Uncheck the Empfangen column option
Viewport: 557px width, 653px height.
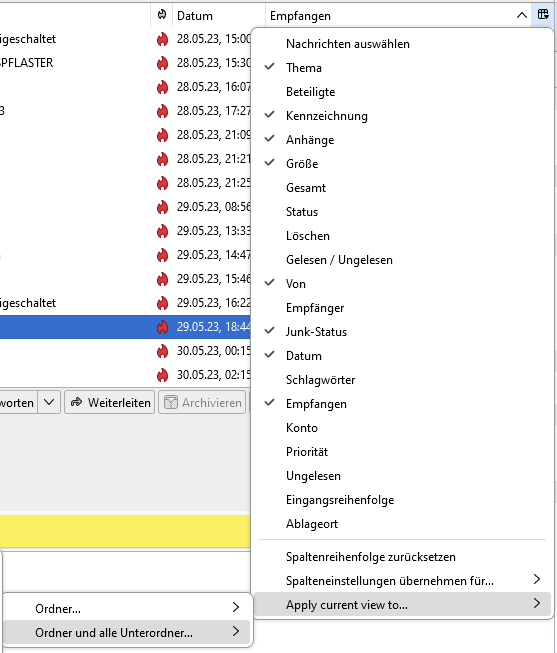click(402, 404)
